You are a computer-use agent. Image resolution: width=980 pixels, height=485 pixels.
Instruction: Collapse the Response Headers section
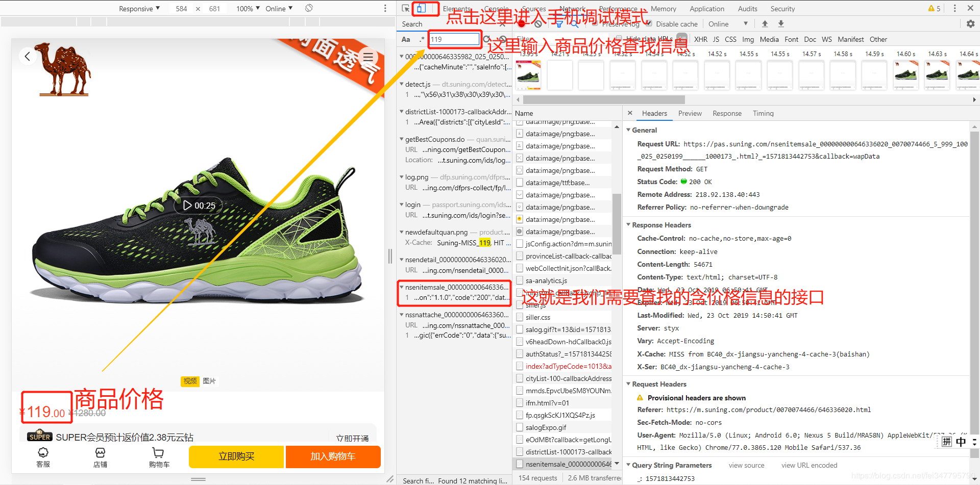point(628,225)
